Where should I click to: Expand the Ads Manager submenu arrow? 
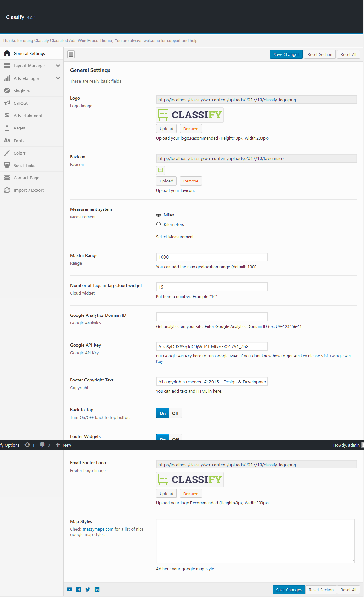pos(58,78)
